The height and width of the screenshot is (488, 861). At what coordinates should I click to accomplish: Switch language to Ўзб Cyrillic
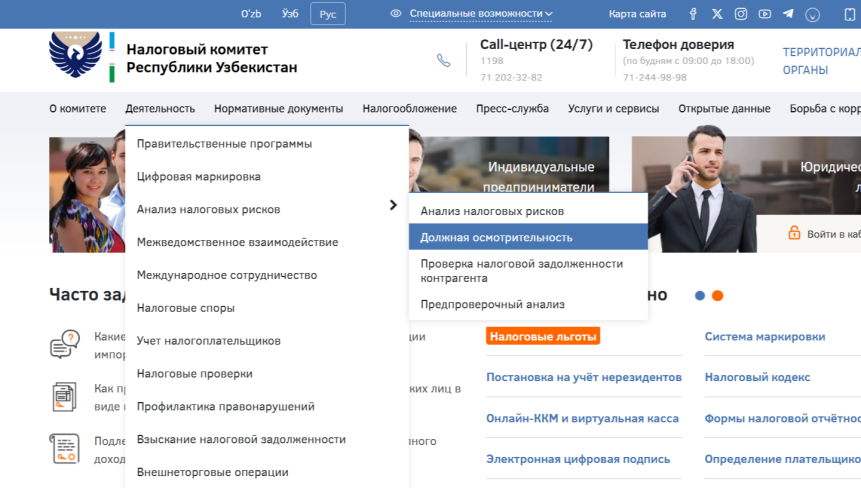click(x=290, y=14)
